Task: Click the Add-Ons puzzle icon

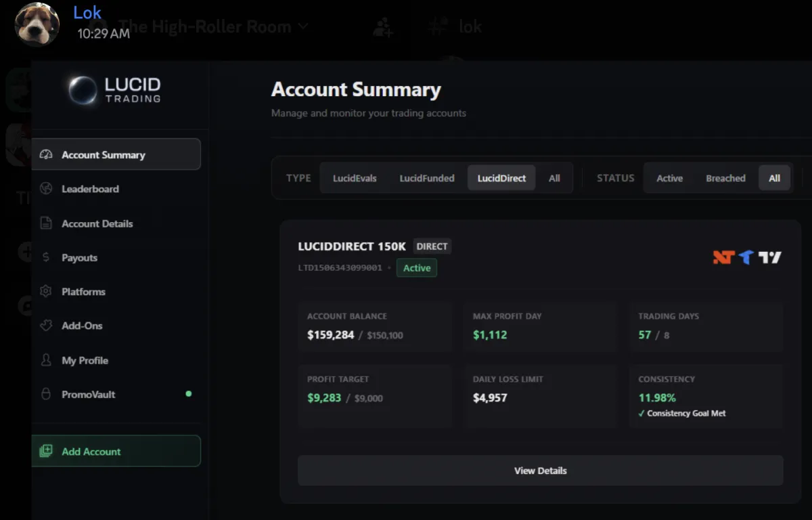Action: coord(46,325)
